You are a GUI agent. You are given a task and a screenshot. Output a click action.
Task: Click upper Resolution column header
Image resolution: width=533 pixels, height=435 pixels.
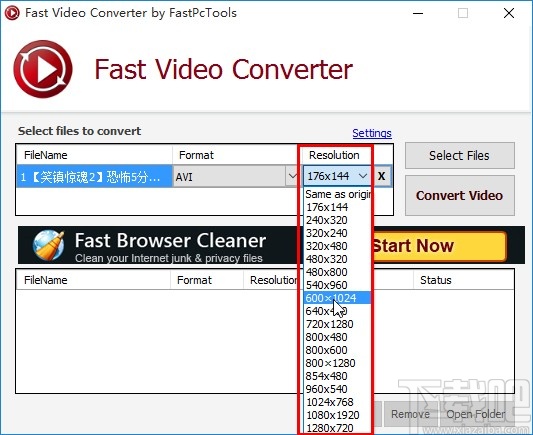334,155
